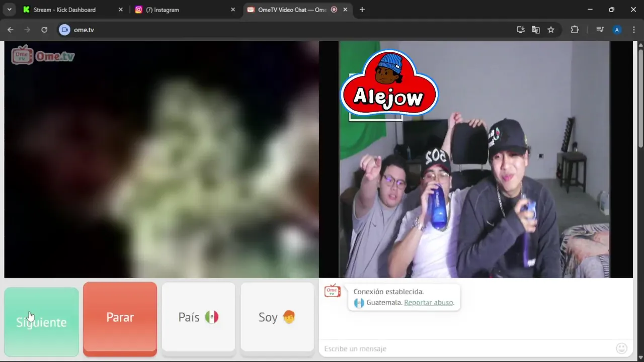Image resolution: width=644 pixels, height=362 pixels.
Task: Click the Parar button to stop chat
Action: pos(120,317)
